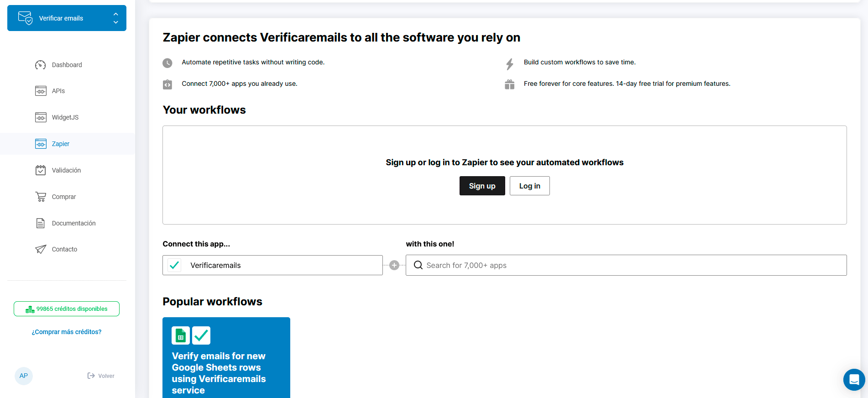The width and height of the screenshot is (868, 398).
Task: Click the up/down chevrons in Verificar emails
Action: pyautogui.click(x=116, y=18)
